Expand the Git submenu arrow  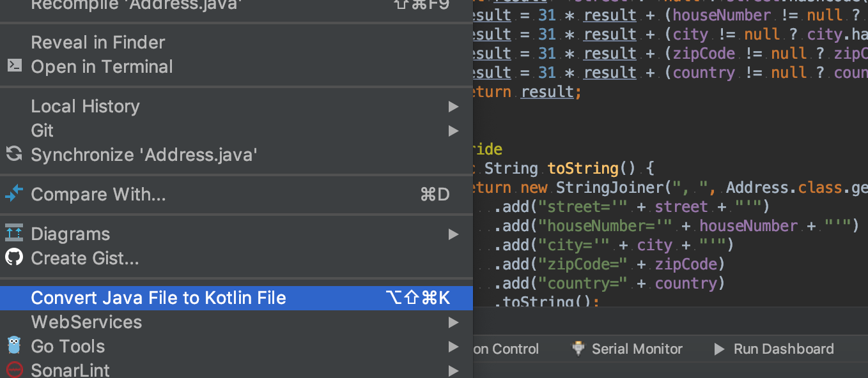pyautogui.click(x=453, y=130)
